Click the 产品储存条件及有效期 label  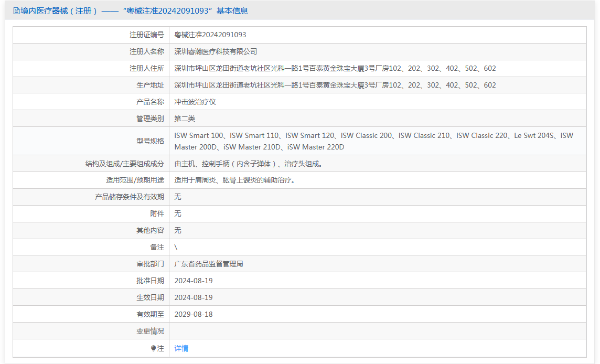(130, 197)
